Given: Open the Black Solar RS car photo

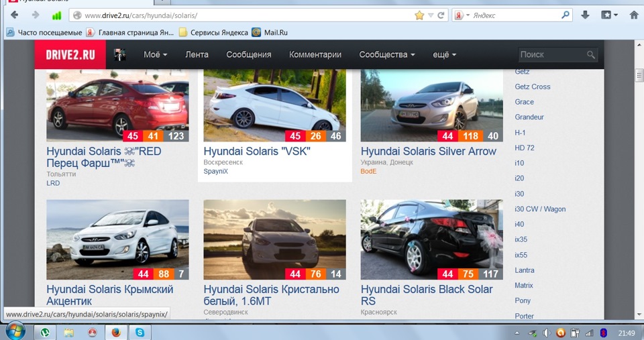Looking at the screenshot, I should 431,240.
